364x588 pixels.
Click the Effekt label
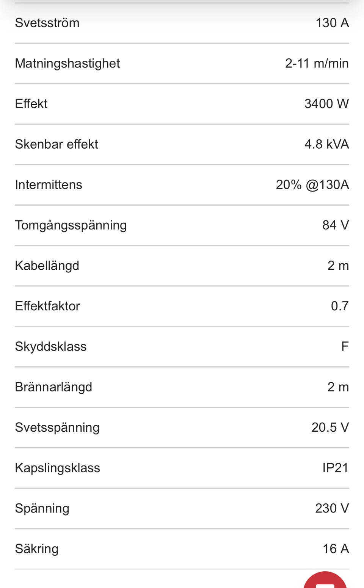(x=31, y=104)
